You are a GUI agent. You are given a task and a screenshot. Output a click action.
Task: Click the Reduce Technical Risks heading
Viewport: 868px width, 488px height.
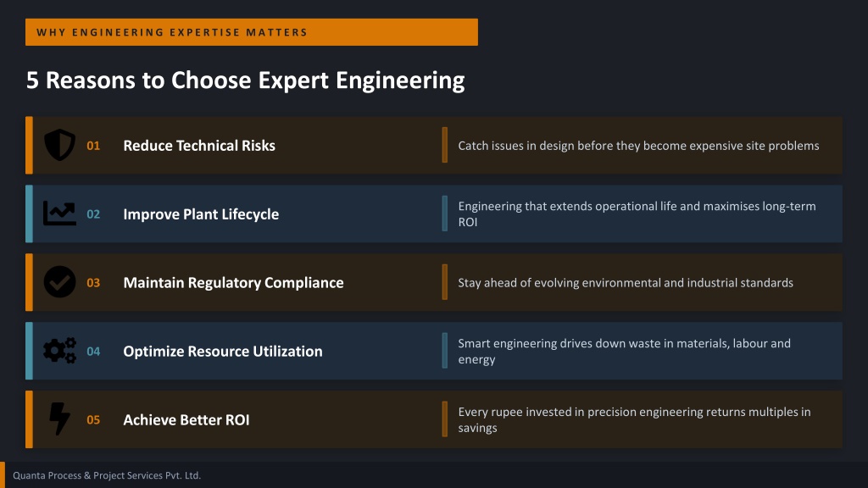(199, 146)
